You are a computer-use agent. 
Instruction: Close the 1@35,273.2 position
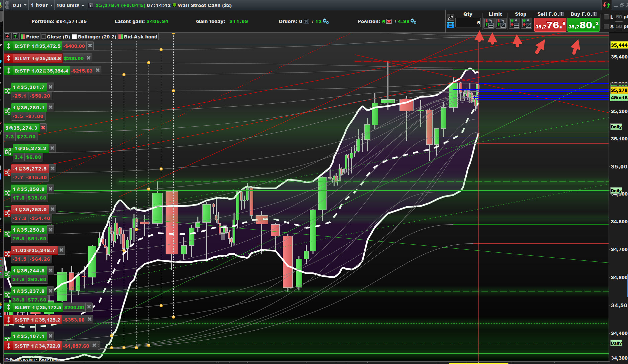52,148
